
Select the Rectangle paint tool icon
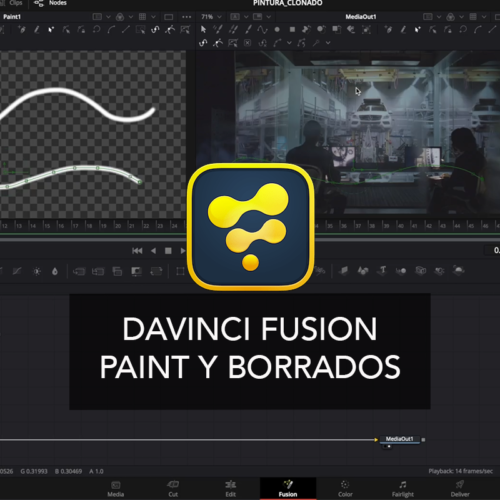[292, 29]
